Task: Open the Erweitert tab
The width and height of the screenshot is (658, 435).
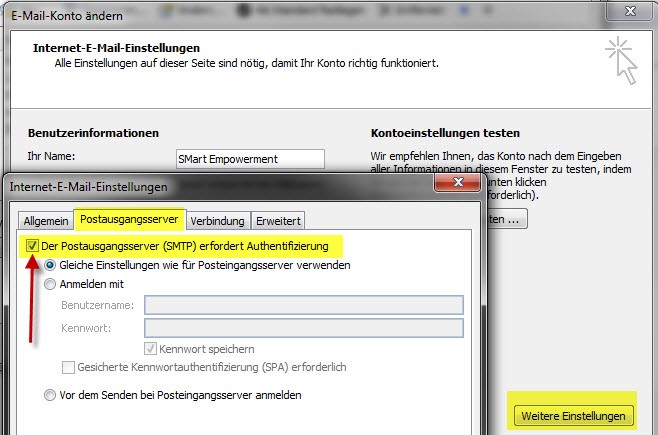Action: 278,221
